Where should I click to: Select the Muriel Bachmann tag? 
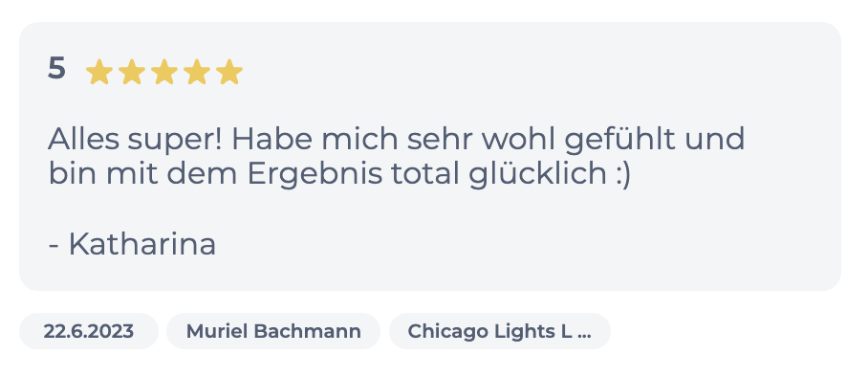coord(273,331)
